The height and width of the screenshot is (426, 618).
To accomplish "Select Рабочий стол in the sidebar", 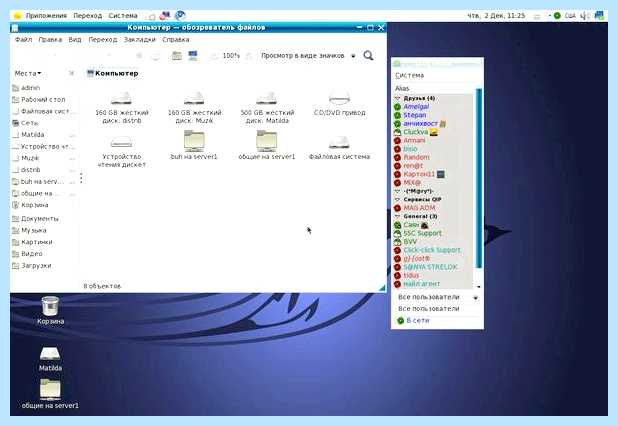I will pos(39,99).
